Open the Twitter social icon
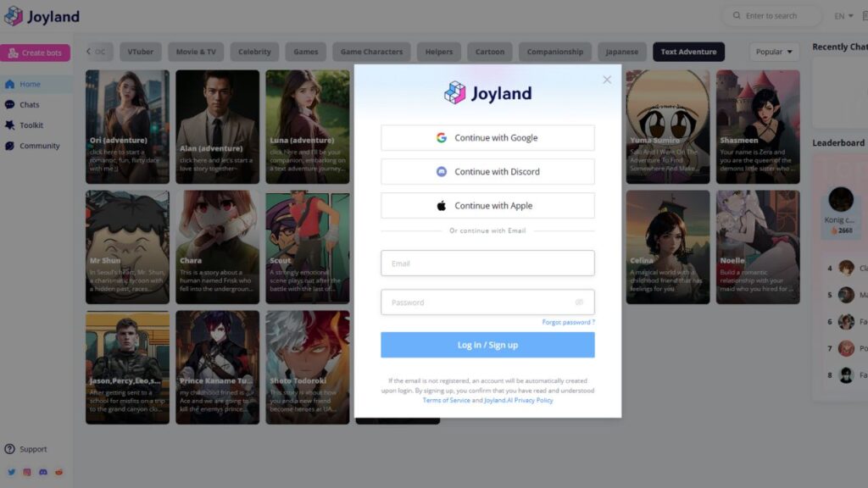The width and height of the screenshot is (868, 488). [x=11, y=472]
